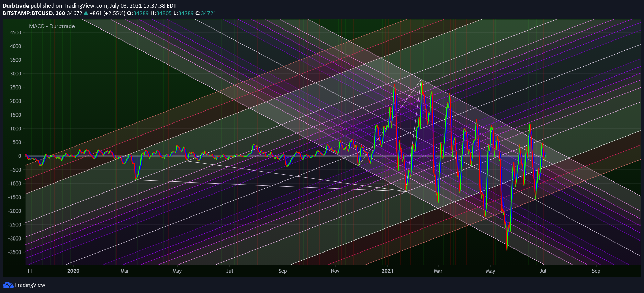This screenshot has height=293, width=644.
Task: Click the publish timestamp 'July 03, 2021 15:37:38 EDT'
Action: pos(143,5)
